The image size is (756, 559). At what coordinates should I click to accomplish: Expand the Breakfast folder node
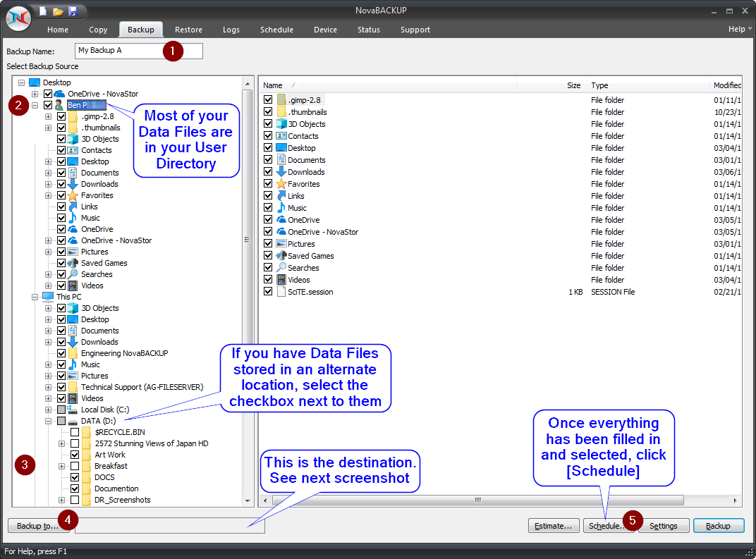(62, 466)
